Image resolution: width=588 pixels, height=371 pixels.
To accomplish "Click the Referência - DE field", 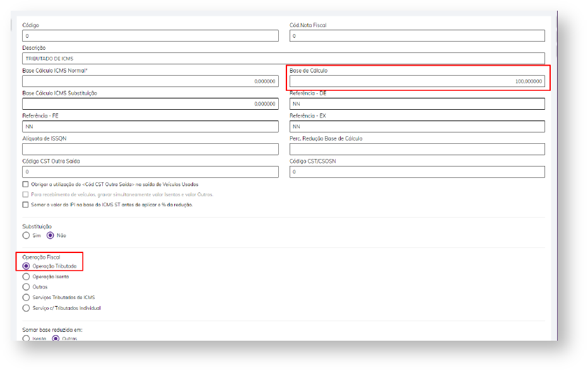I will click(417, 104).
